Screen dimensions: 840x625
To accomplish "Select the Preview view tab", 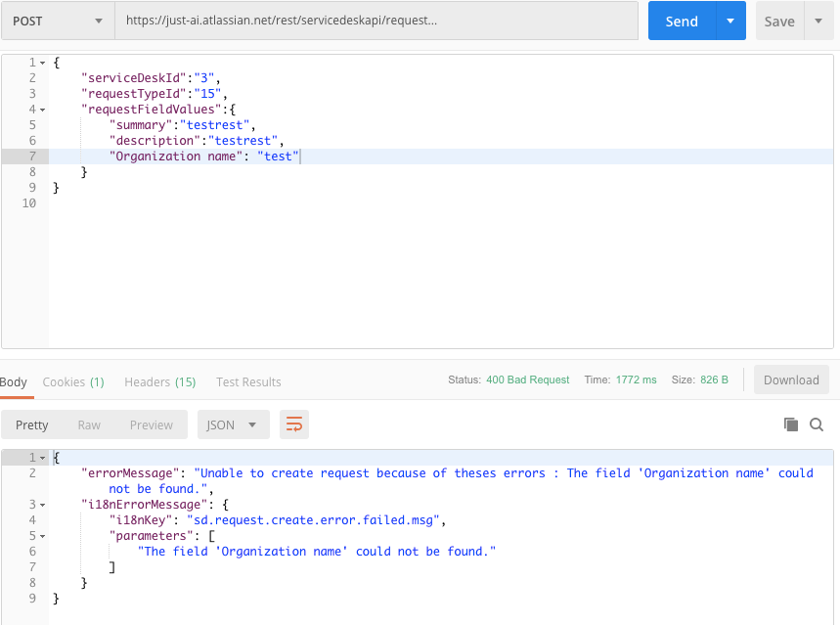I will point(151,424).
